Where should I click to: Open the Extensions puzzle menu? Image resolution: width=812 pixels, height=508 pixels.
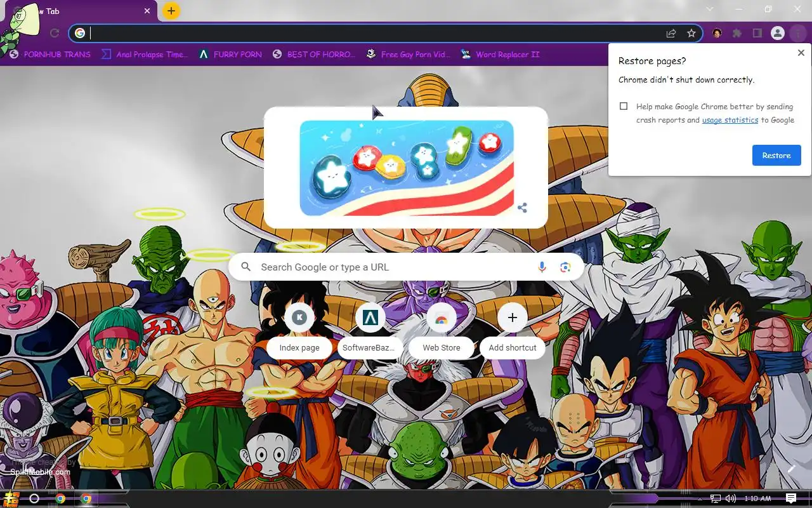click(x=737, y=33)
